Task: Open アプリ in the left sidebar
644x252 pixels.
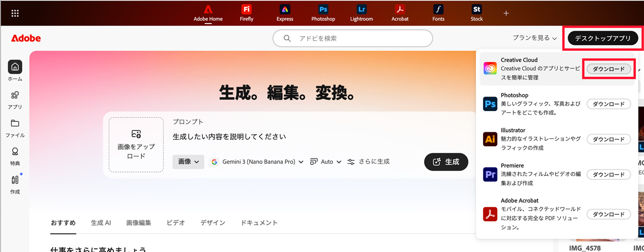Action: tap(15, 99)
